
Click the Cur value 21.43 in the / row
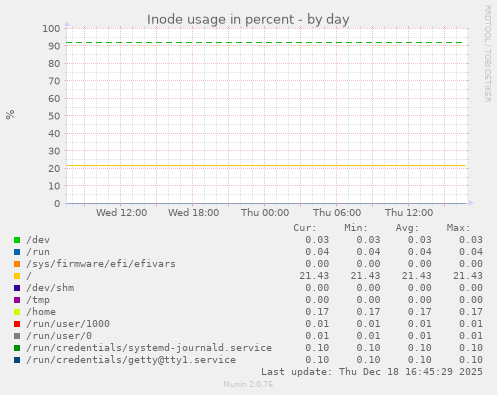314,276
